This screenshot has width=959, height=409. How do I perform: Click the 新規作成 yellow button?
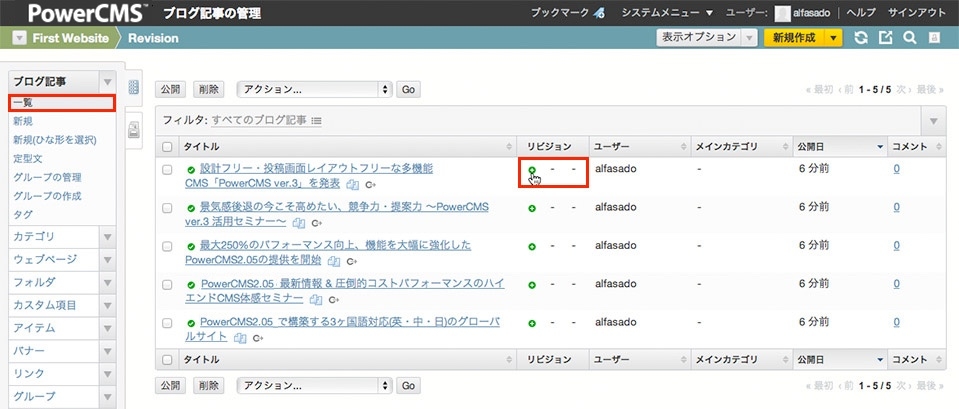[x=794, y=38]
